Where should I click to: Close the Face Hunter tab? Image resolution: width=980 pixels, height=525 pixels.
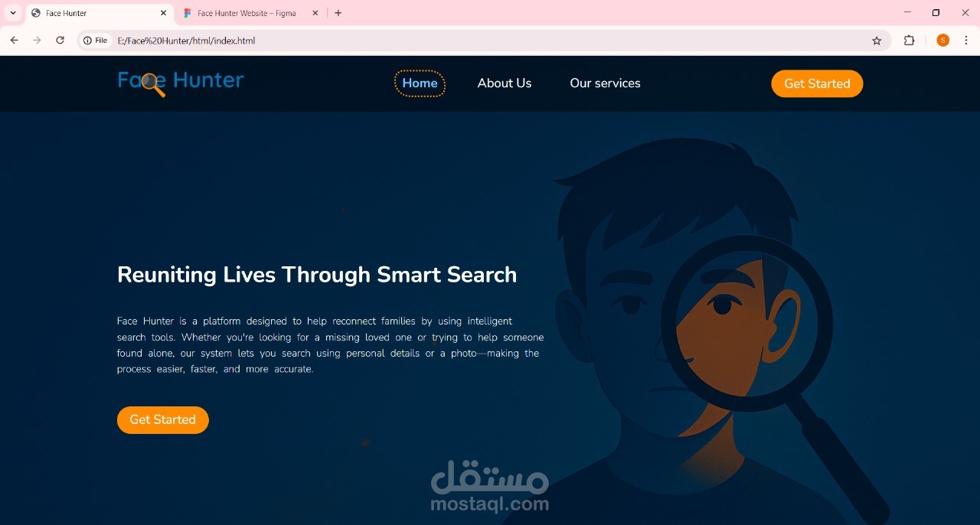pos(163,13)
